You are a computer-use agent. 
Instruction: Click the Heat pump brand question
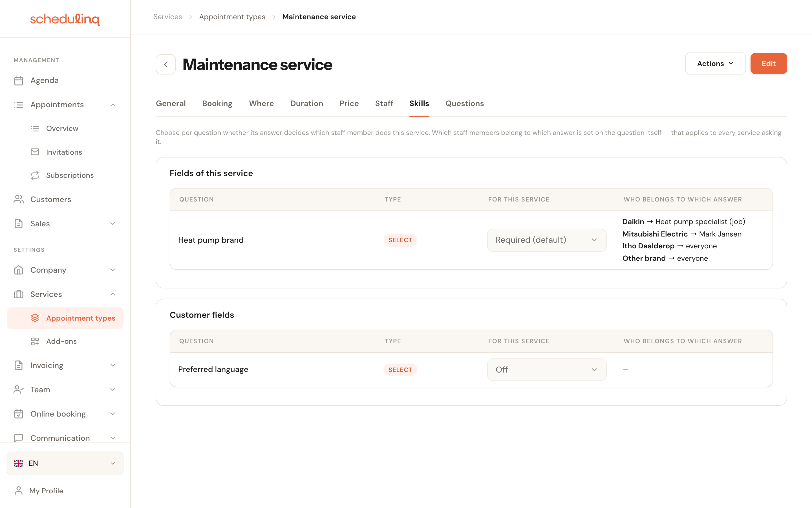pyautogui.click(x=211, y=240)
